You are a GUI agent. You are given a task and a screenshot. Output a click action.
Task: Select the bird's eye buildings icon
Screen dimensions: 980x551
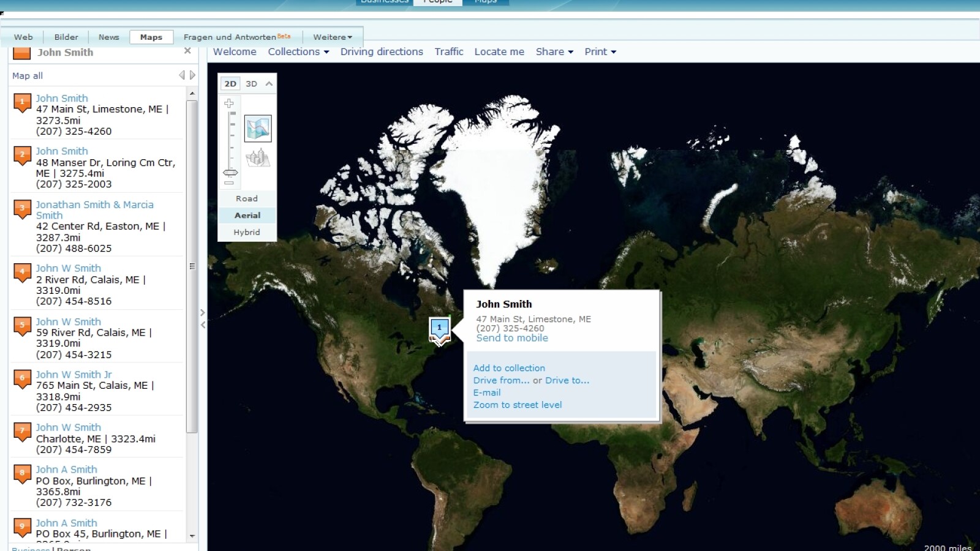coord(258,158)
